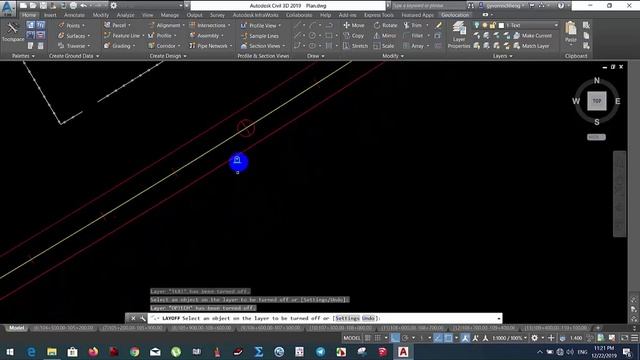This screenshot has width=640, height=360.
Task: Open the Express Tools ribbon tab
Action: [x=379, y=15]
